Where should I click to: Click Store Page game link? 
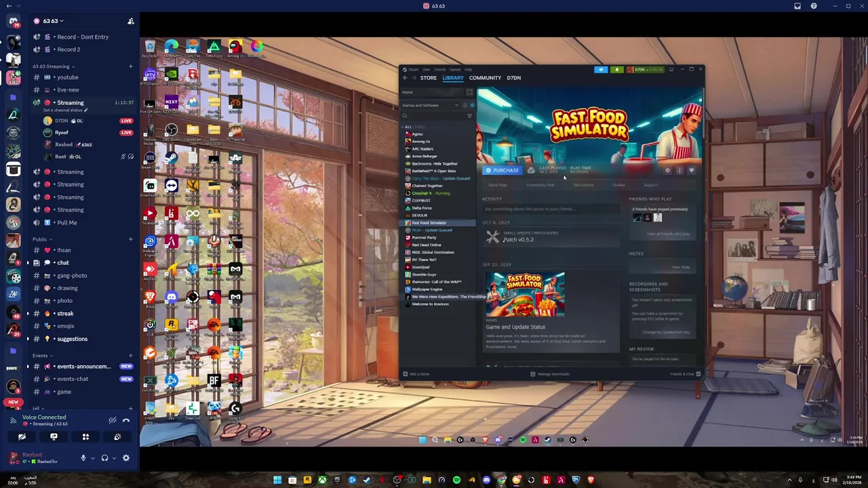(497, 185)
